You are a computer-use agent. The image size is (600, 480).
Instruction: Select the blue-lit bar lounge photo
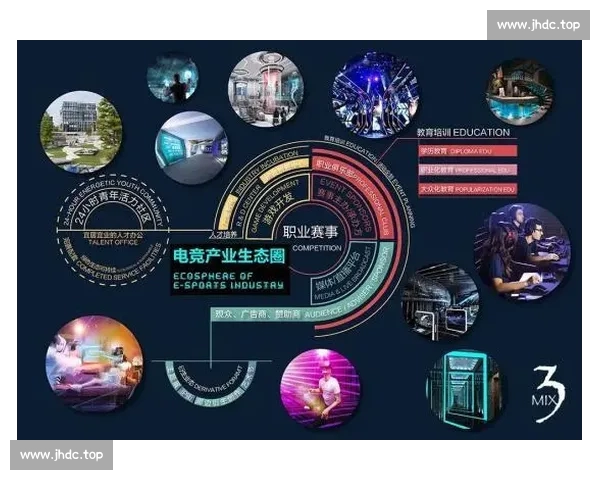[x=519, y=93]
